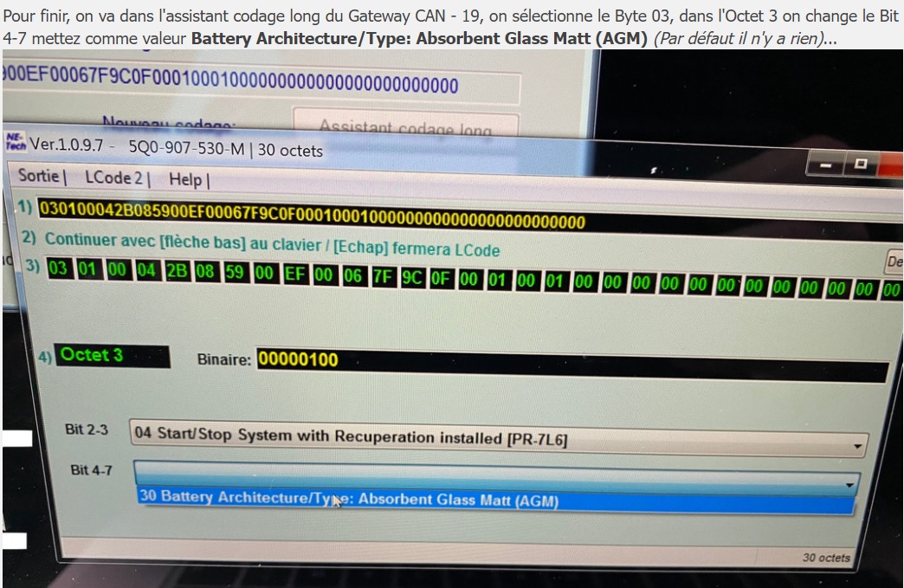Open the Help menu

coord(185,179)
